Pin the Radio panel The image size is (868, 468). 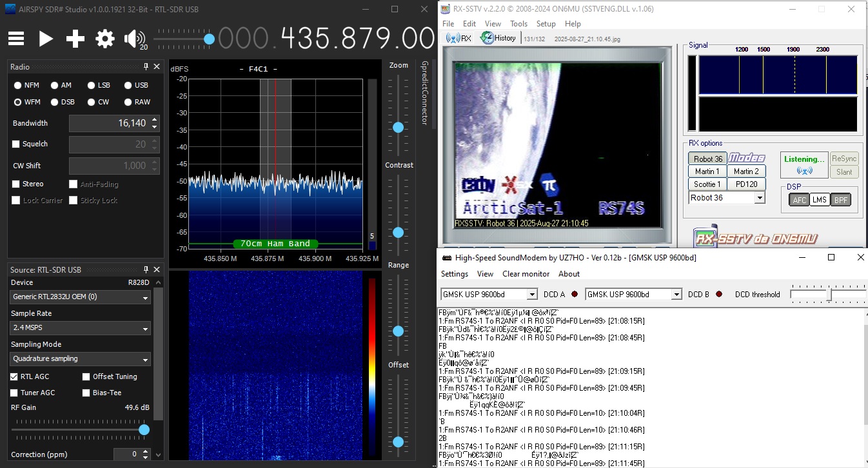tap(146, 67)
